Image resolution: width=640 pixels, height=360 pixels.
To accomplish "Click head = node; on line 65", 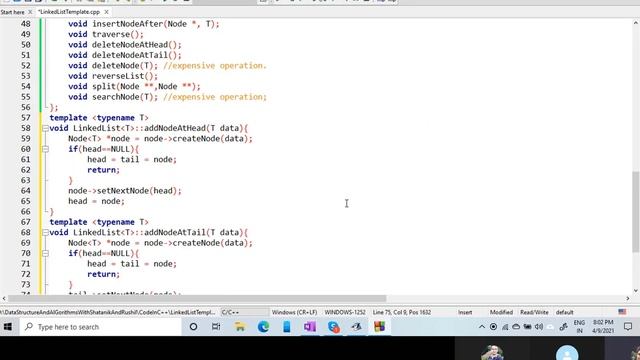I will (x=96, y=201).
